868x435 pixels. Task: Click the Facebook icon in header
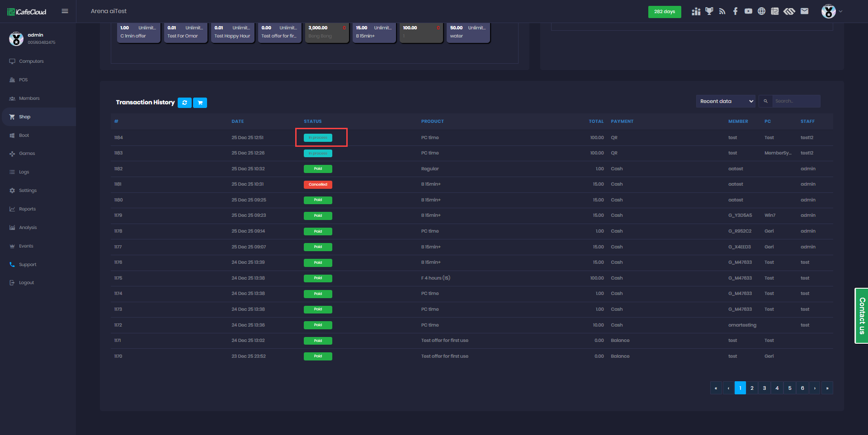(x=735, y=11)
